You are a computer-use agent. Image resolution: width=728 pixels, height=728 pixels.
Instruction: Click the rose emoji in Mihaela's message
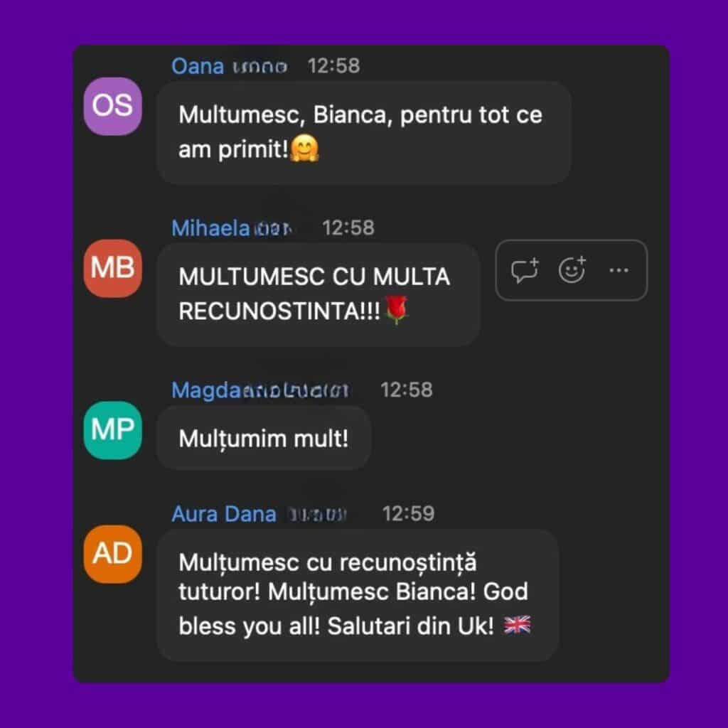397,310
